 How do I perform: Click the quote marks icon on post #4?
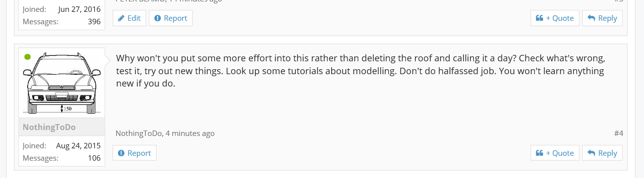539,153
